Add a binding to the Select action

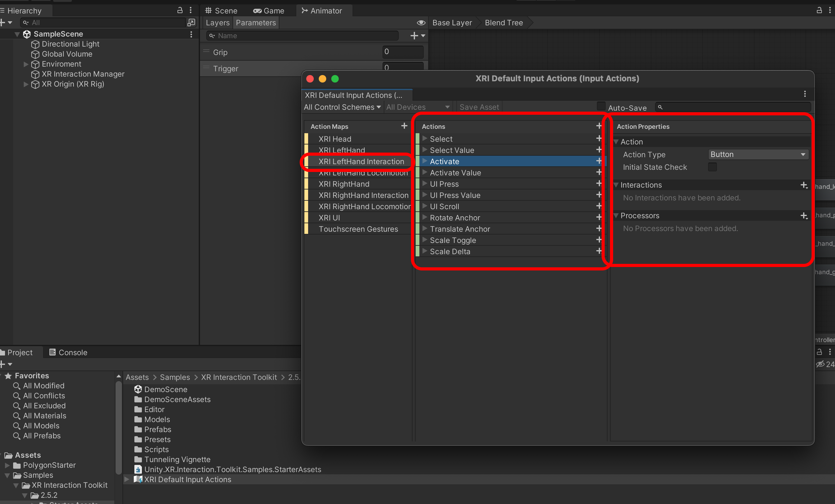point(599,139)
